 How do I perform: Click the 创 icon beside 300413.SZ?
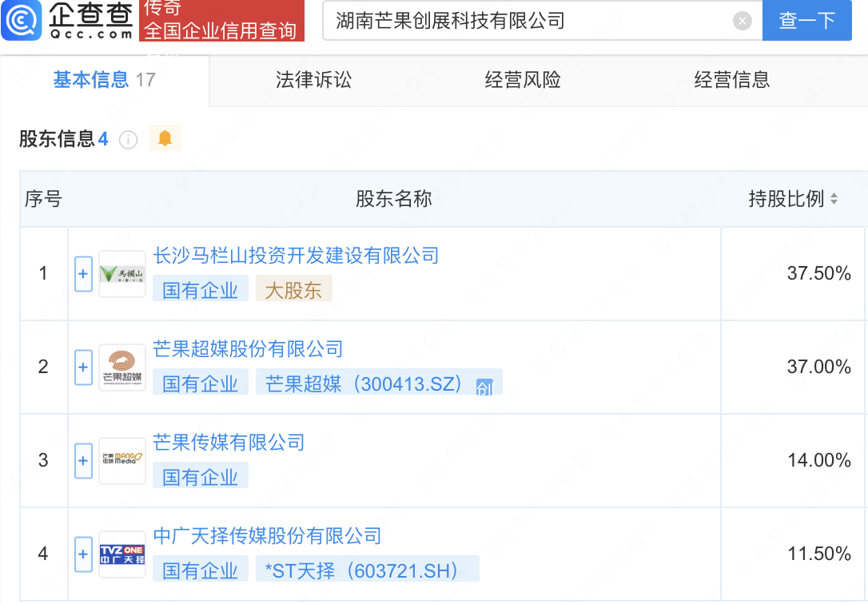(x=484, y=387)
